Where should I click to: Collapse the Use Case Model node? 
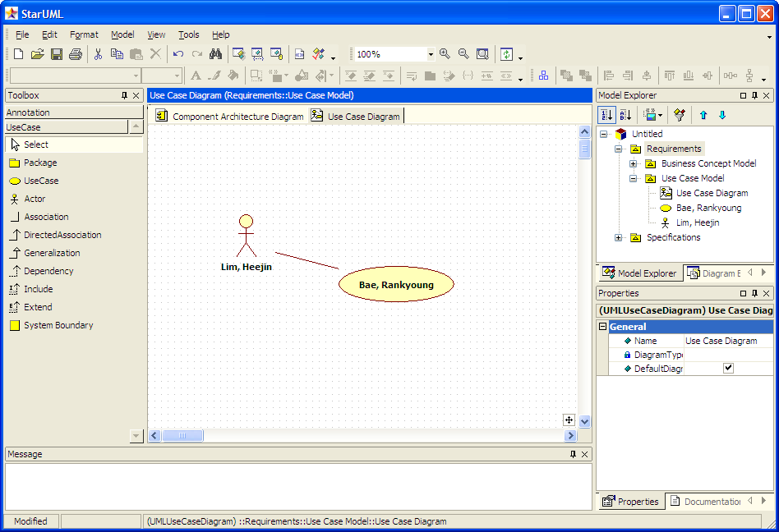pos(633,179)
